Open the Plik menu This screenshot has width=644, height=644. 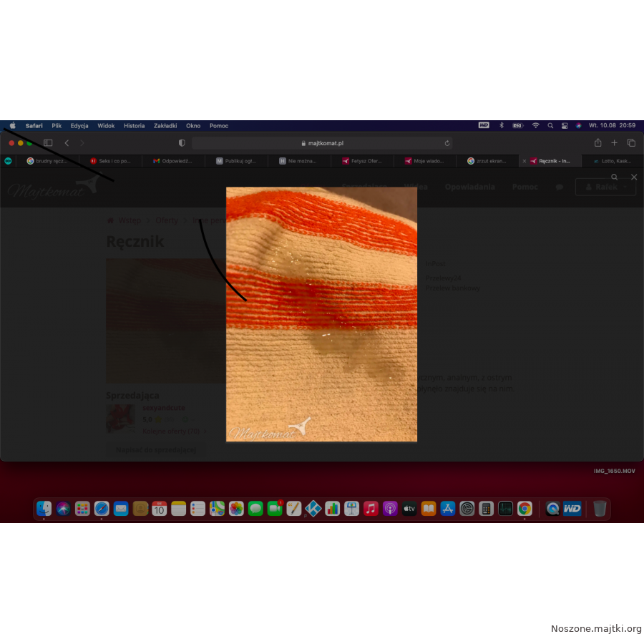pos(57,126)
